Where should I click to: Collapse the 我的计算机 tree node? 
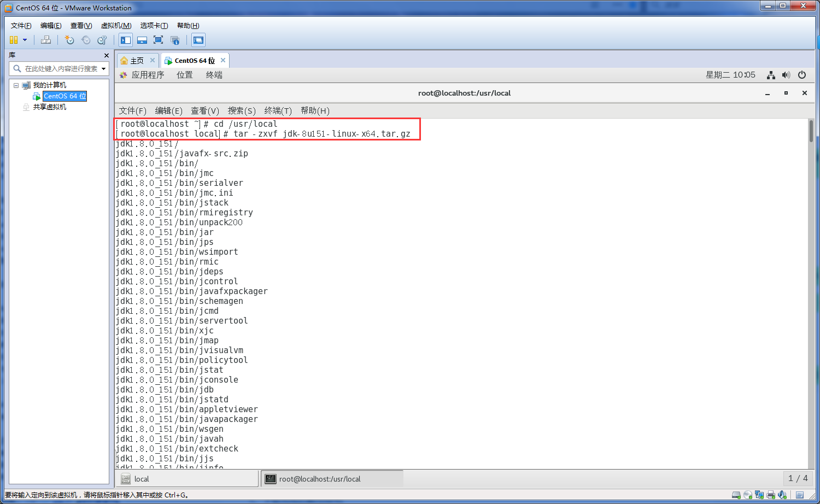(x=16, y=85)
